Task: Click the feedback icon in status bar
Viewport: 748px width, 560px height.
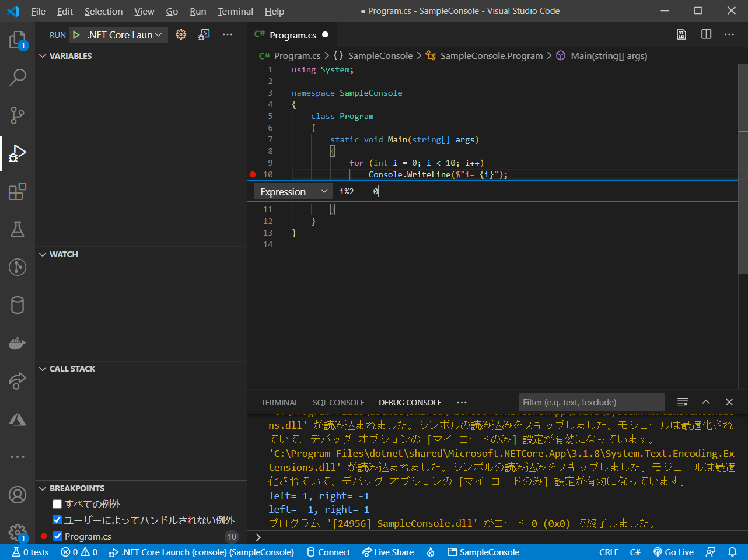Action: click(x=711, y=552)
